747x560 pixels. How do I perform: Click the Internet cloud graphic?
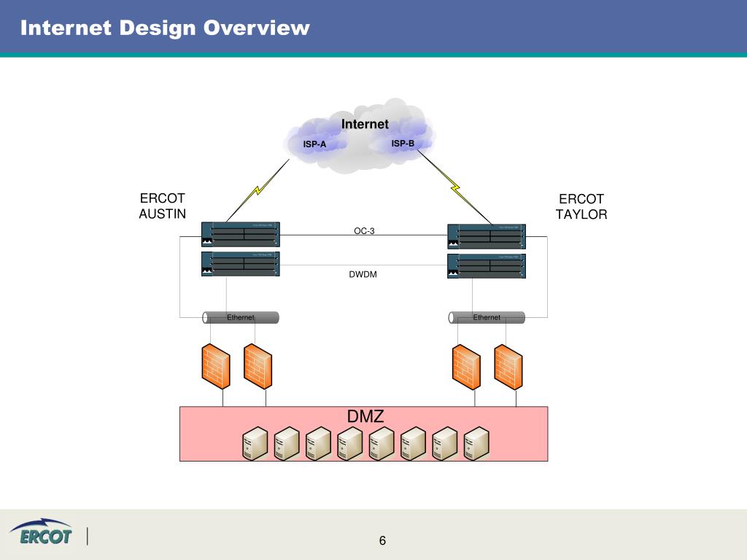click(360, 136)
